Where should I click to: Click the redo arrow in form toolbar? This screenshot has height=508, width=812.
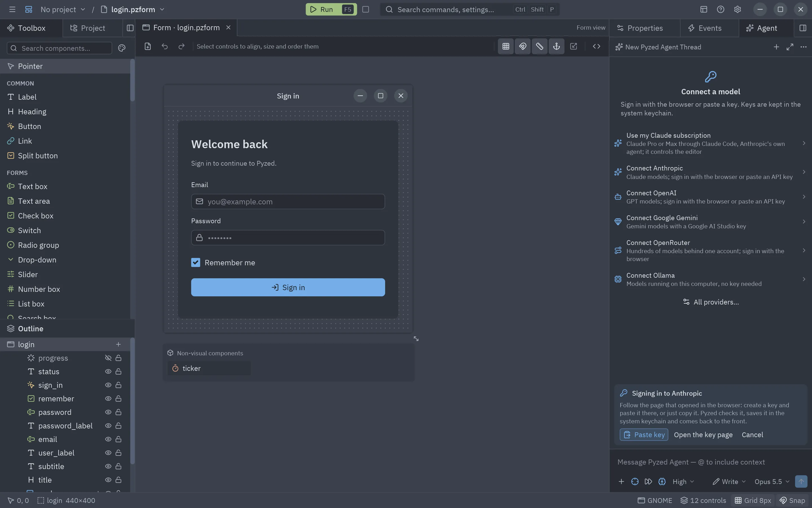point(182,46)
